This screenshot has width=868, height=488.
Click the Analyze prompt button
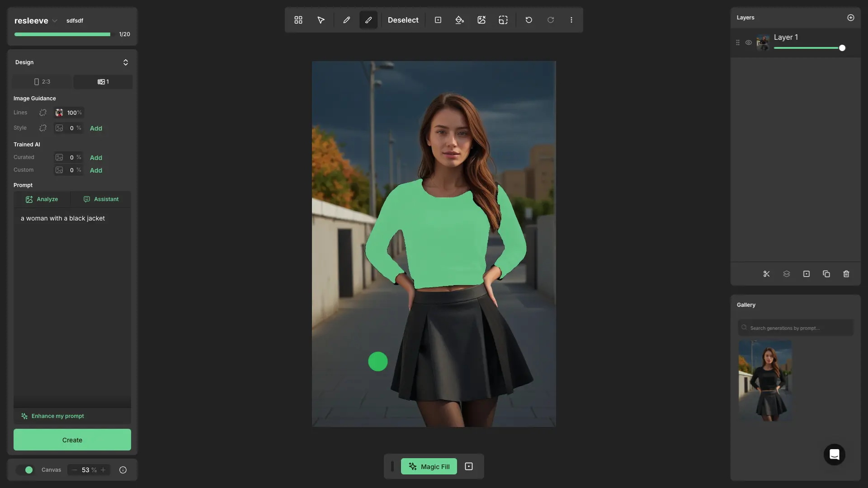pyautogui.click(x=42, y=199)
